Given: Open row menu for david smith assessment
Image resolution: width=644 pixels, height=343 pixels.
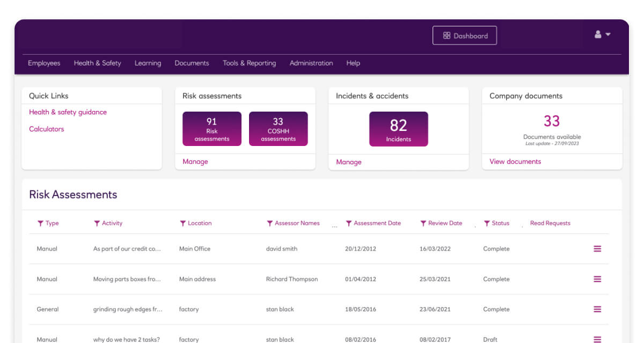Looking at the screenshot, I should [597, 249].
